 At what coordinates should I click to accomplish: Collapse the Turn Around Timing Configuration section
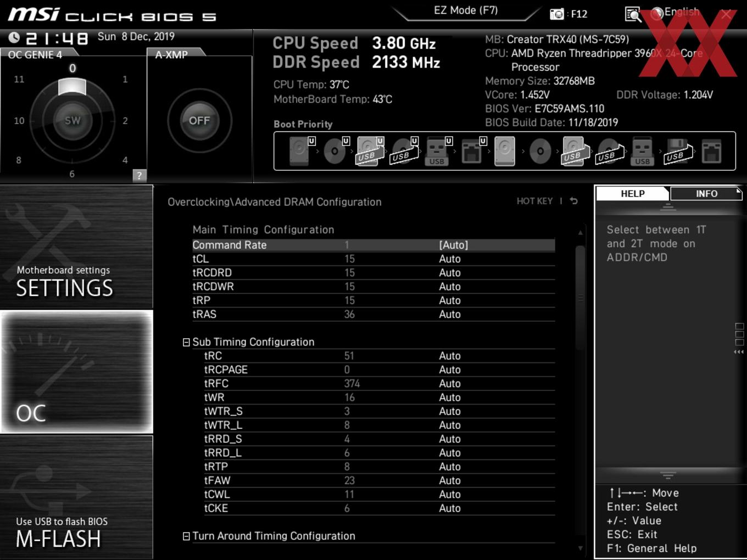[x=186, y=536]
